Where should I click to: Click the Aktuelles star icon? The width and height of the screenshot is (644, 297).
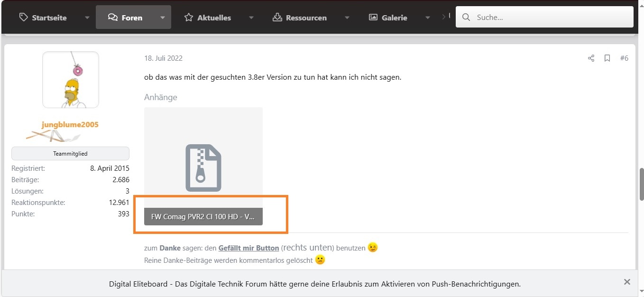[x=189, y=17]
